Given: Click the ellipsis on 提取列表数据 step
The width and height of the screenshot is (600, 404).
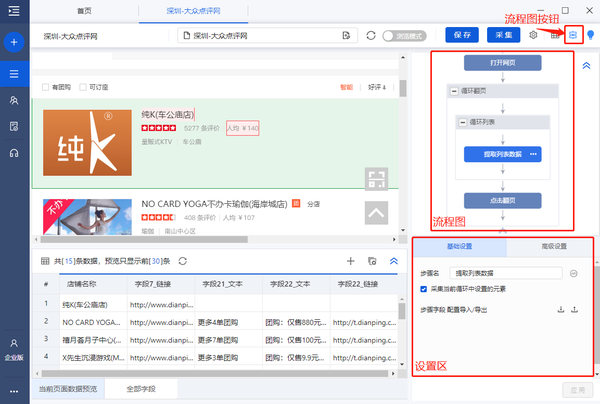Looking at the screenshot, I should (533, 154).
